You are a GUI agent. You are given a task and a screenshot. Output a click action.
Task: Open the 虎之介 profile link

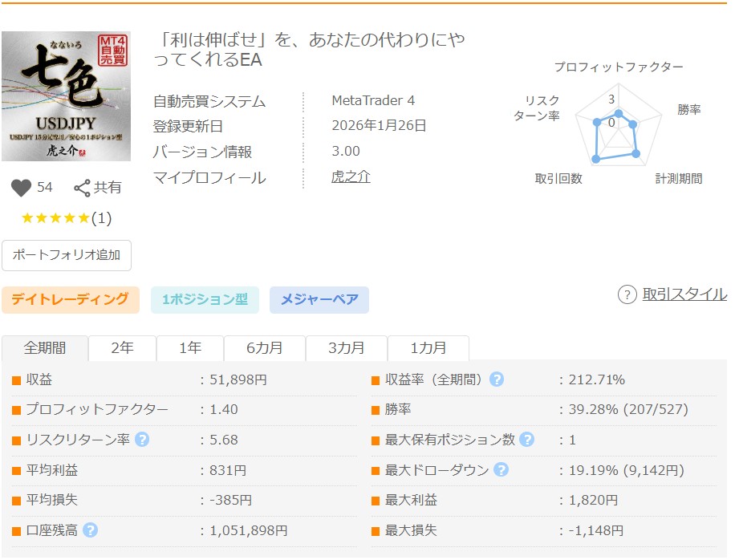point(351,177)
